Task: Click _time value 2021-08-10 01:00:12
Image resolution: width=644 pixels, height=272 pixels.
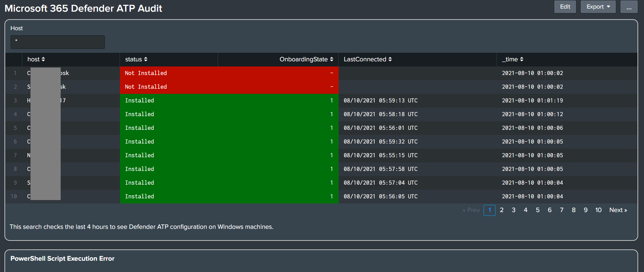Action: click(x=533, y=114)
